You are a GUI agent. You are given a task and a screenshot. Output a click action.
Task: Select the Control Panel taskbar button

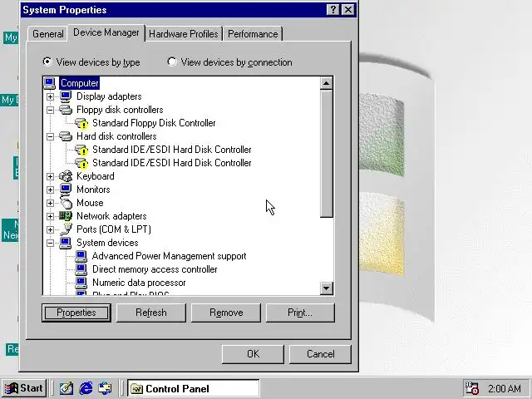(194, 388)
